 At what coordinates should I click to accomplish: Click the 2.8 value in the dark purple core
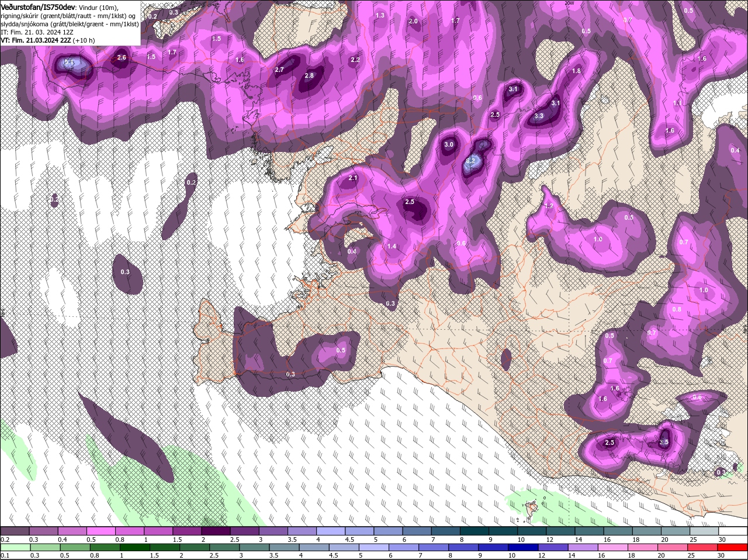click(309, 75)
